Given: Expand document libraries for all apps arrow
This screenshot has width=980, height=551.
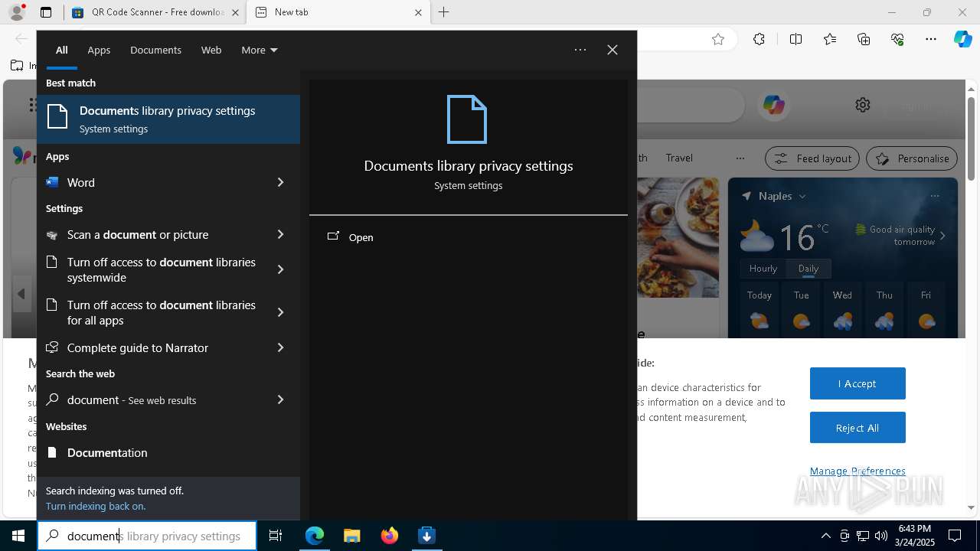Looking at the screenshot, I should pyautogui.click(x=280, y=312).
